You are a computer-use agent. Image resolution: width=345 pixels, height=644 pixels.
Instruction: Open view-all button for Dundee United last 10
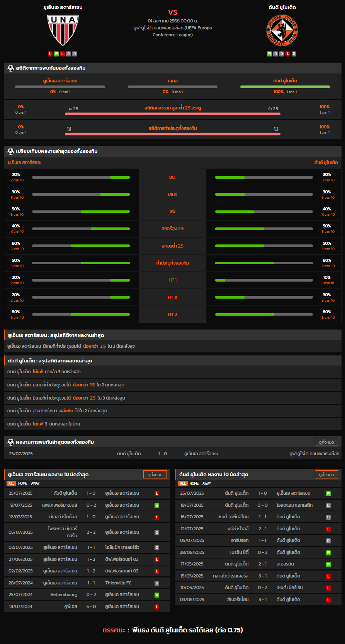click(x=326, y=475)
